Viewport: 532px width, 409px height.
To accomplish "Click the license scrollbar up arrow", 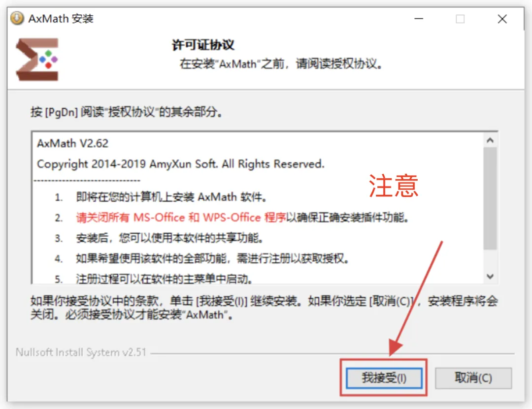I will tap(490, 140).
